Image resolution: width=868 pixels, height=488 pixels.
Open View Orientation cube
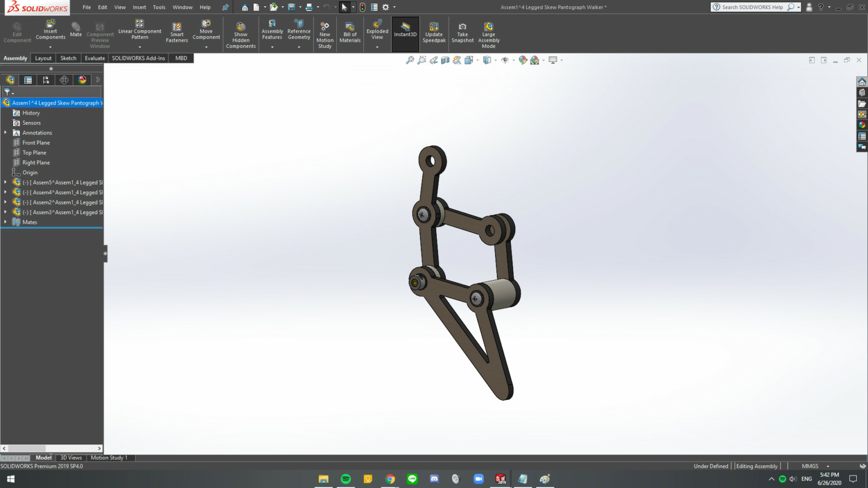[x=468, y=60]
